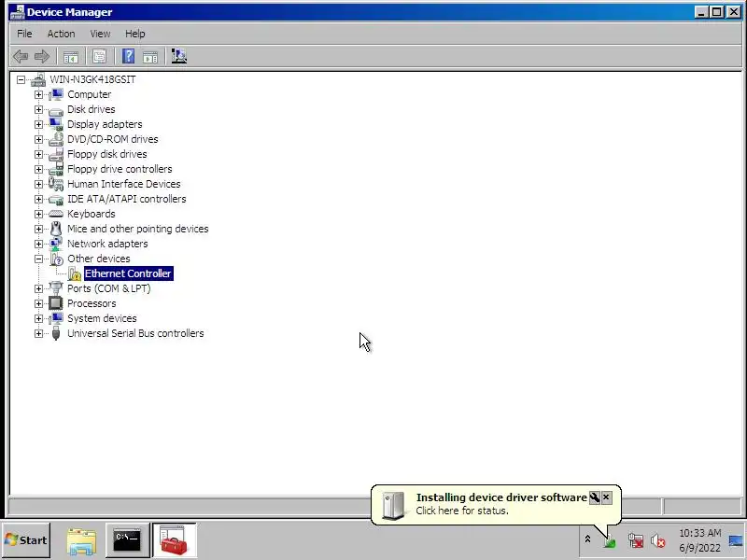Click the Universal Serial Bus controllers icon
This screenshot has height=560, width=747.
[x=56, y=333]
